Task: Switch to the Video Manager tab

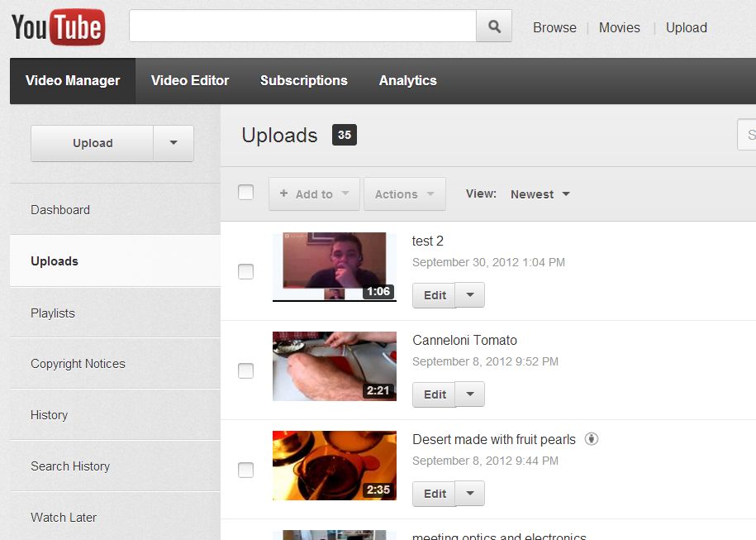Action: tap(73, 80)
